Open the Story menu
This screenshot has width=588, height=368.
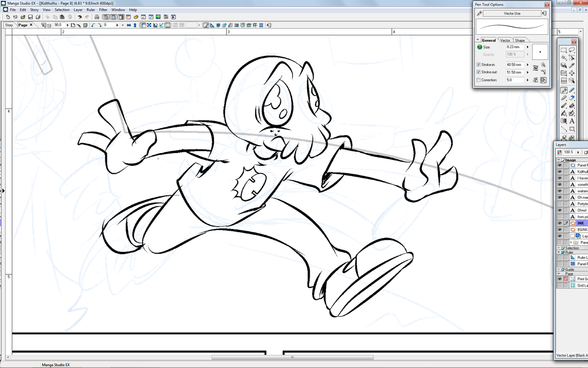click(34, 9)
